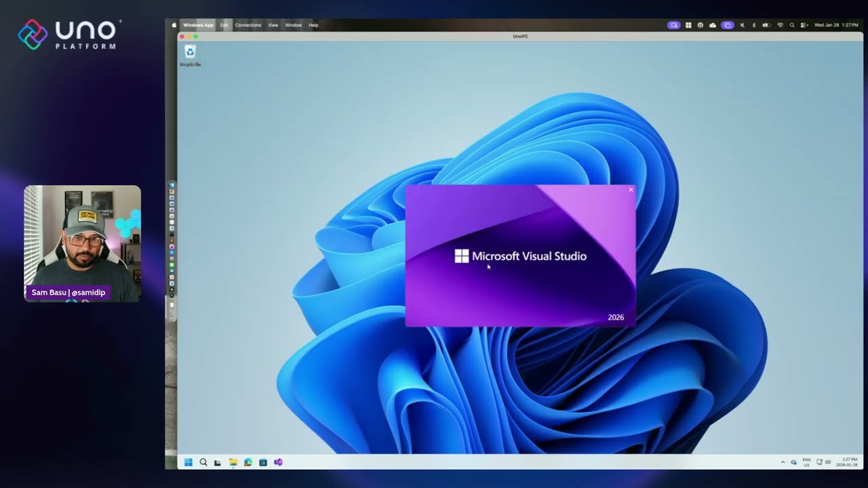This screenshot has width=868, height=488.
Task: Open the taskbar volume control
Action: [x=828, y=462]
